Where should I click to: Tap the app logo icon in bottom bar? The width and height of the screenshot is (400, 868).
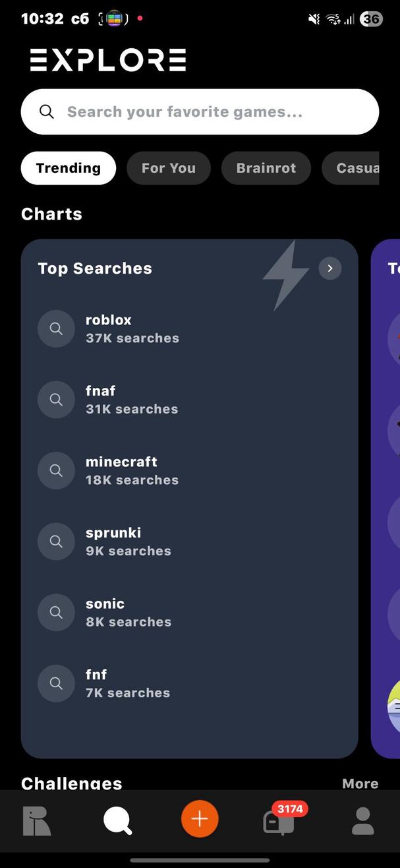tap(37, 820)
